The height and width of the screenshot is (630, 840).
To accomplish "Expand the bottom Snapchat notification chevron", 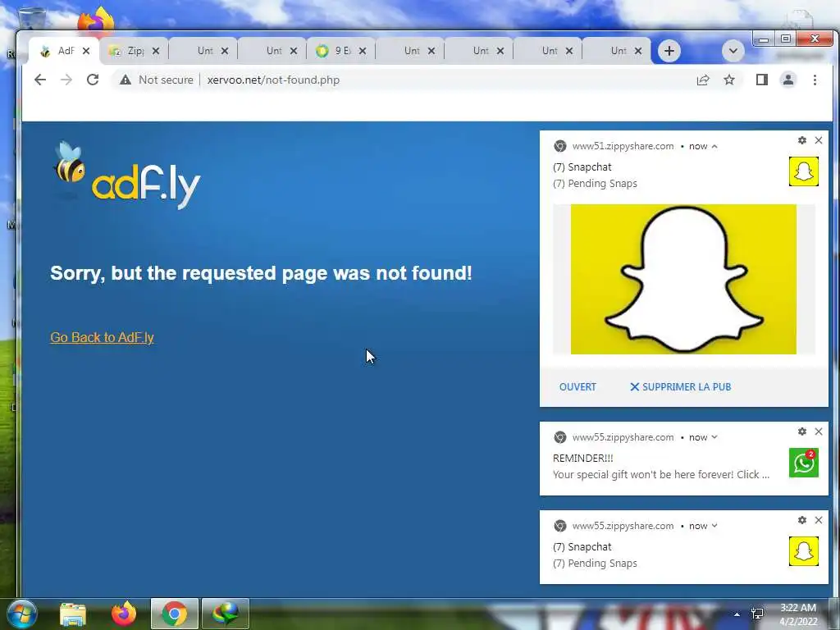I will [x=714, y=526].
